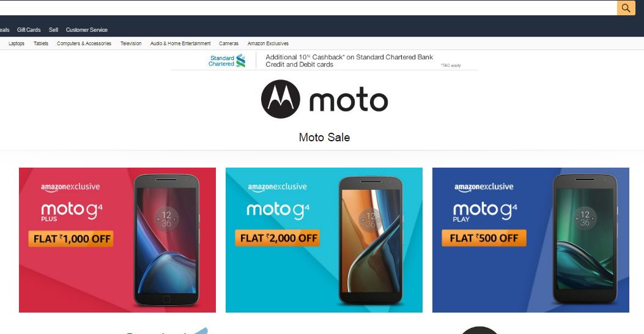Click the Standard Chartered logo in banner
This screenshot has height=334, width=644.
tap(227, 61)
